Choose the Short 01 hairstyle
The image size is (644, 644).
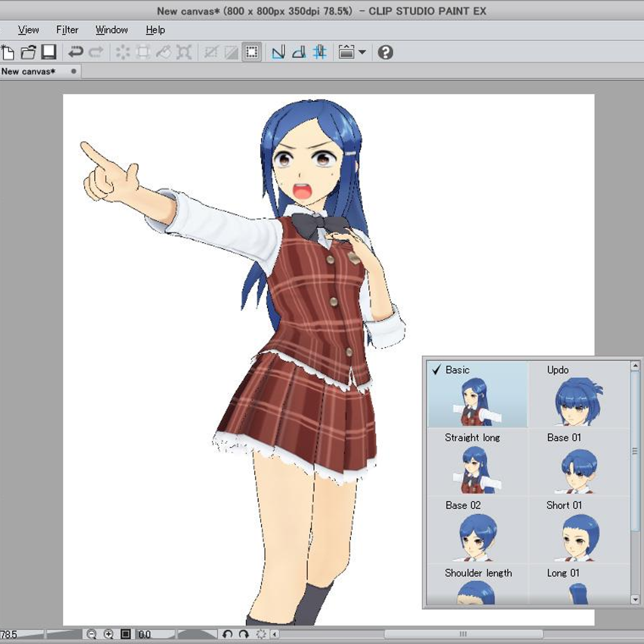pyautogui.click(x=579, y=530)
